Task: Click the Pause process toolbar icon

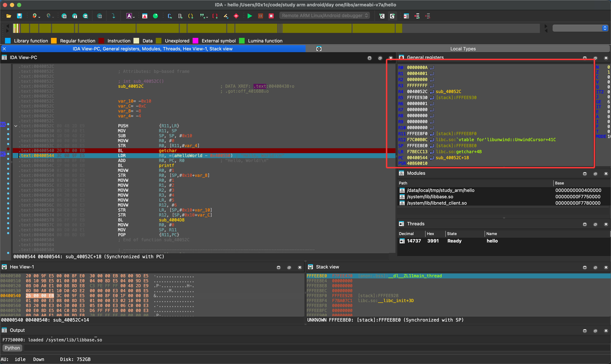Action: pyautogui.click(x=260, y=16)
